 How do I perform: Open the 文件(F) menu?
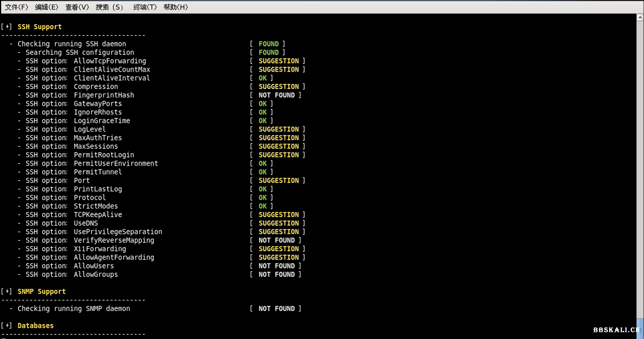[16, 7]
